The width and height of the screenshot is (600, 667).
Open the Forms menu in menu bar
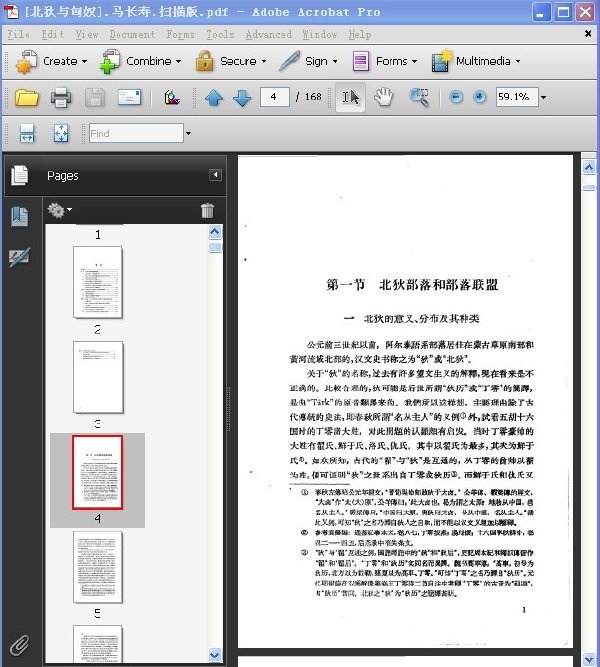click(x=180, y=34)
